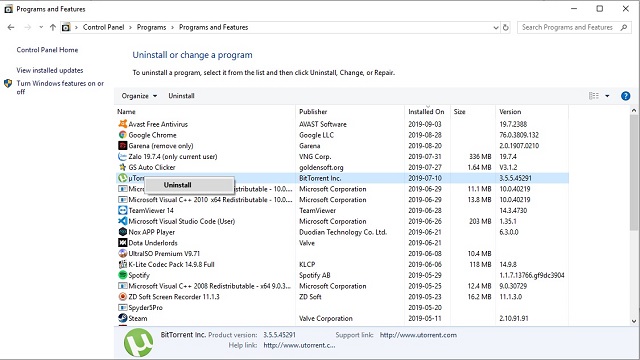Click the large uTorrent logo in details pane

click(x=139, y=343)
